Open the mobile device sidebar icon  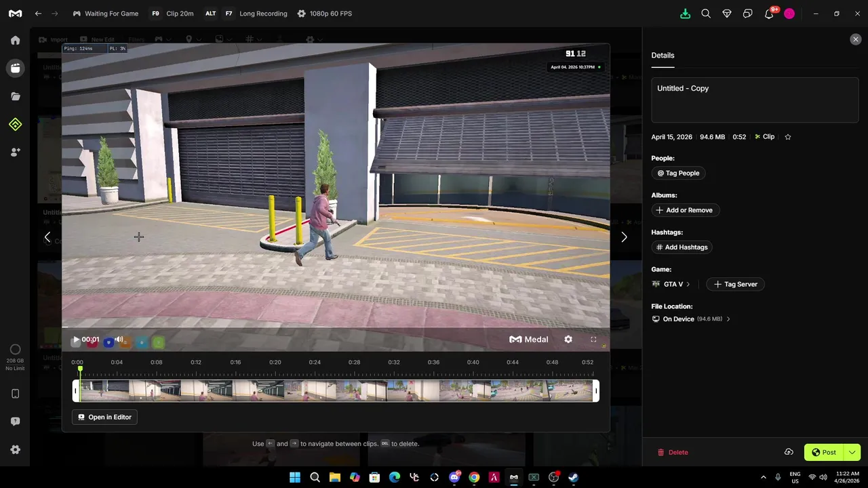tap(15, 394)
